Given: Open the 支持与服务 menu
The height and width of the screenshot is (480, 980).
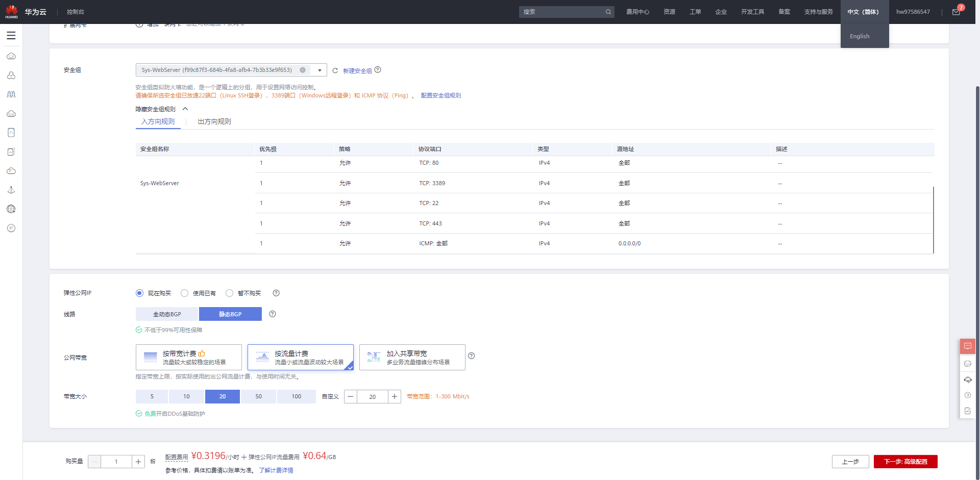Looking at the screenshot, I should [x=819, y=12].
